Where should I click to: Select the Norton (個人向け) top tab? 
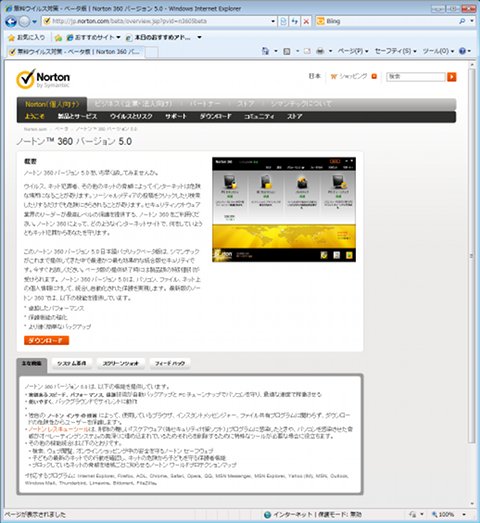click(x=52, y=104)
